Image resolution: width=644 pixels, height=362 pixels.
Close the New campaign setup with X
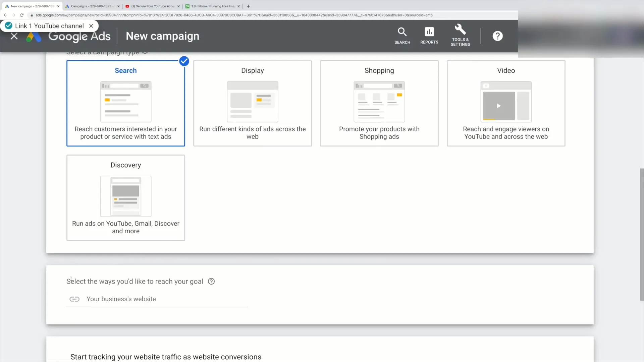coord(14,36)
